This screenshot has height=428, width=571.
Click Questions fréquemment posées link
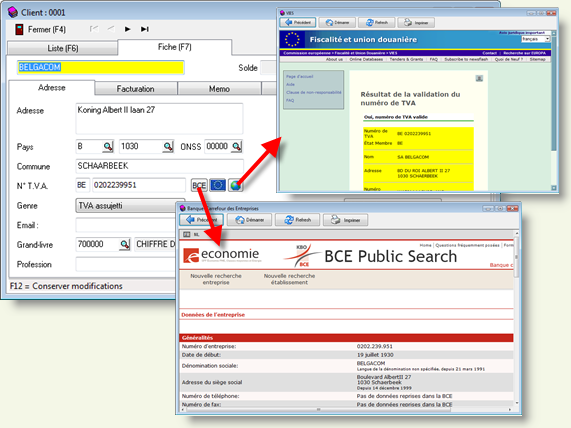(x=467, y=246)
